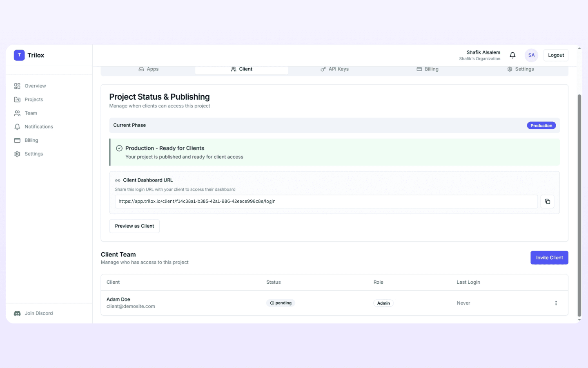Open the notifications bell in header
This screenshot has width=588, height=368.
(x=512, y=55)
